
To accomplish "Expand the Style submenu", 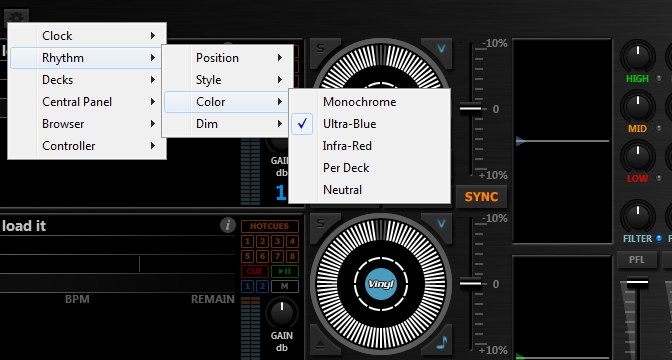I will [x=228, y=80].
